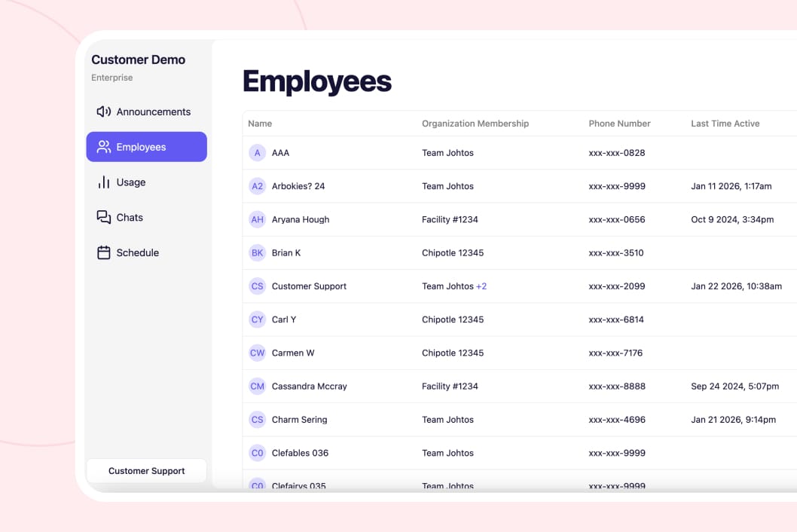
Task: Expand the +2 memberships for Customer Support
Action: point(481,286)
